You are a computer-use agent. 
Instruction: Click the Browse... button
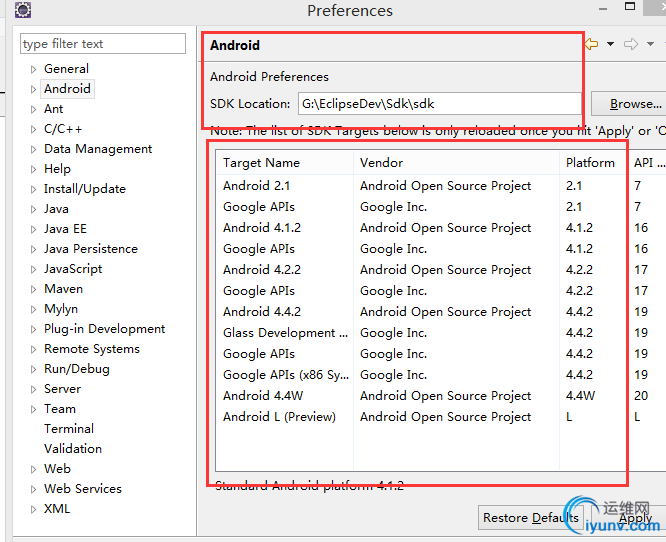[629, 104]
